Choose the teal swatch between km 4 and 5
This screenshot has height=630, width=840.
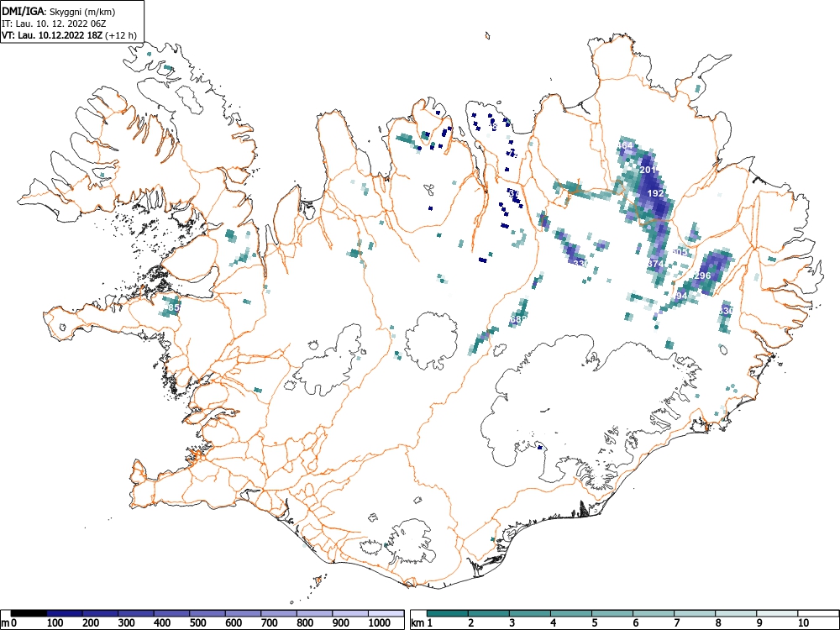click(x=571, y=613)
